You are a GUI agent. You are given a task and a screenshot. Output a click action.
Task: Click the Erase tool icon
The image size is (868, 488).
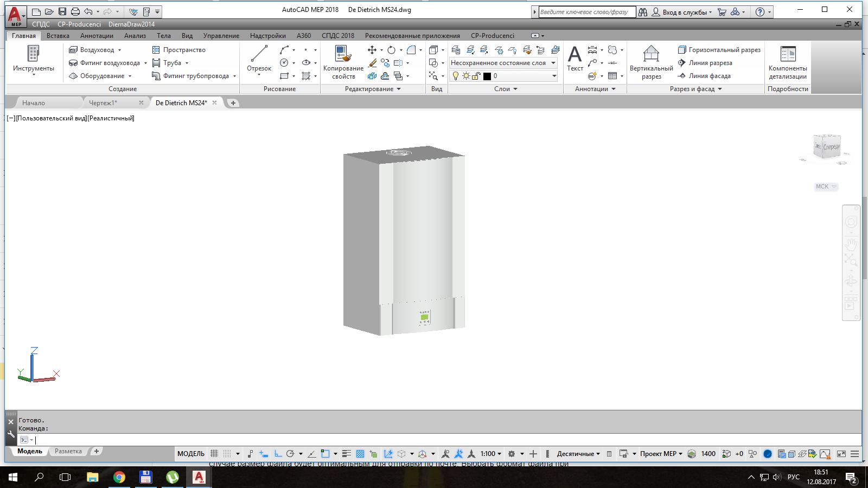point(372,63)
